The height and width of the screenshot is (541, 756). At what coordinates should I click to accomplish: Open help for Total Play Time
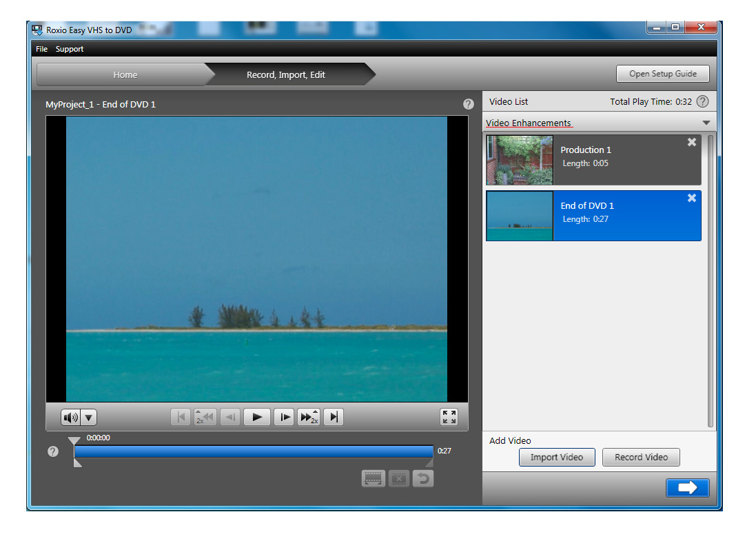coord(702,101)
